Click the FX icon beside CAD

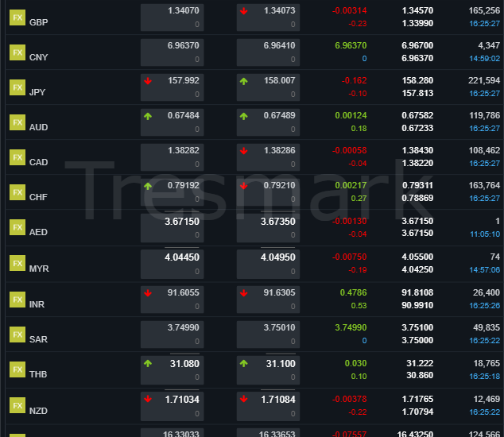pyautogui.click(x=17, y=158)
